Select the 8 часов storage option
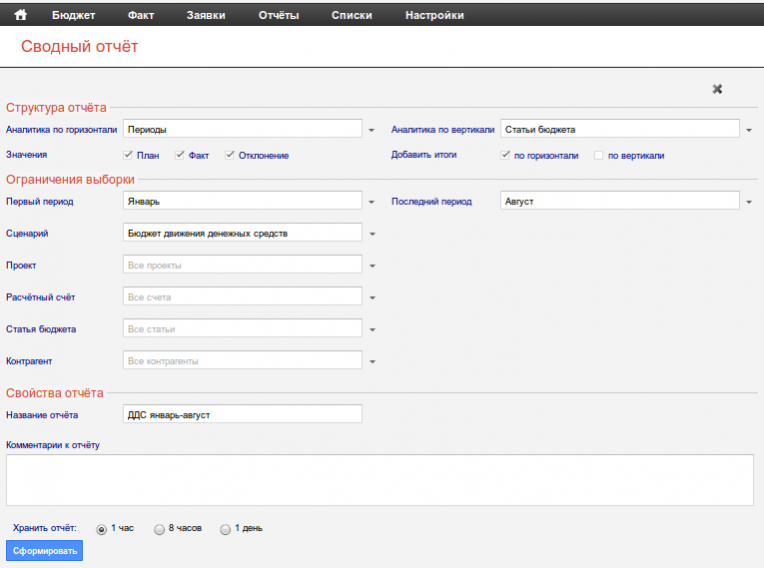The height and width of the screenshot is (568, 764). point(159,529)
